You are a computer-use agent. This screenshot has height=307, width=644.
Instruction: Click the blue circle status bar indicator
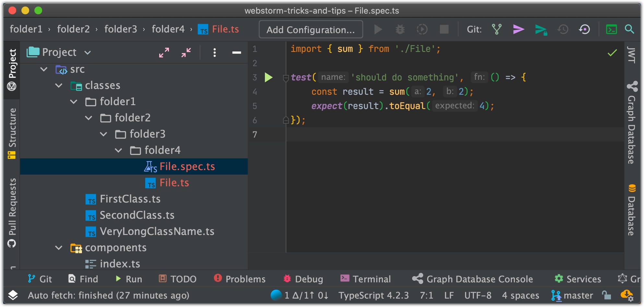(276, 295)
